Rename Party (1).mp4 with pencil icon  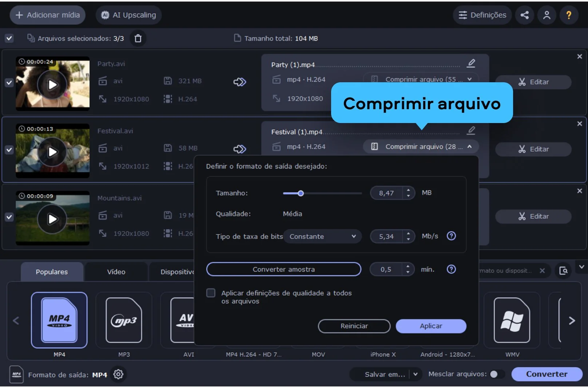[x=471, y=63]
